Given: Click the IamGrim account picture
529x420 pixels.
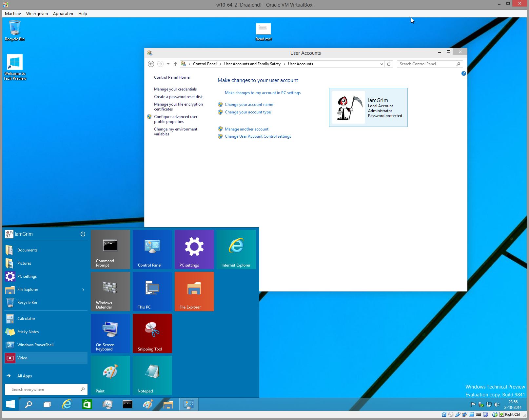Looking at the screenshot, I should point(348,107).
